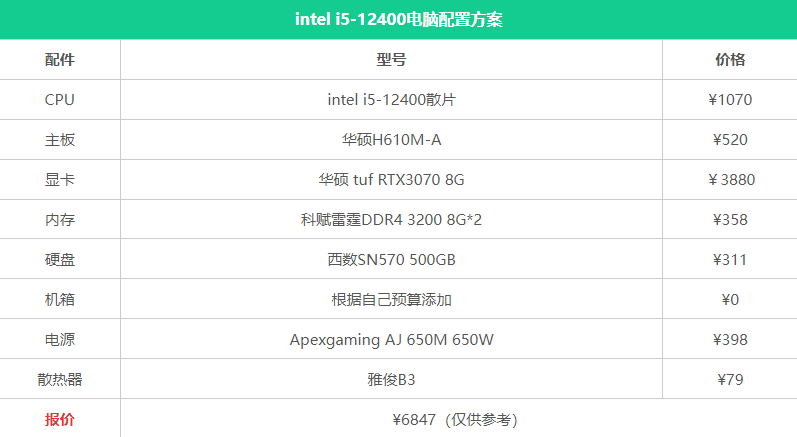Select the 科赋雷霆DDR4 3200 8G*2 cell
Image resolution: width=797 pixels, height=437 pixels.
[x=391, y=220]
